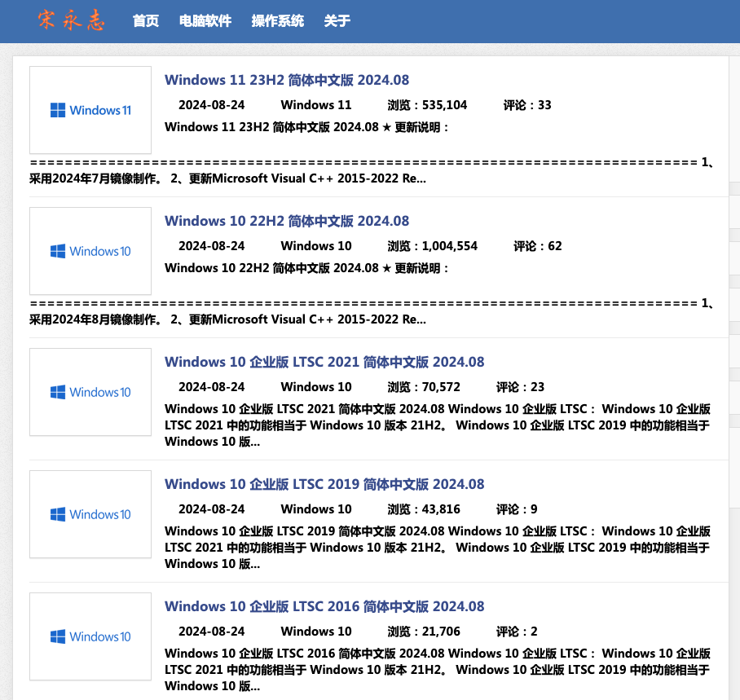The width and height of the screenshot is (740, 700).
Task: Click the 浏览：535,104 view count
Action: point(427,105)
